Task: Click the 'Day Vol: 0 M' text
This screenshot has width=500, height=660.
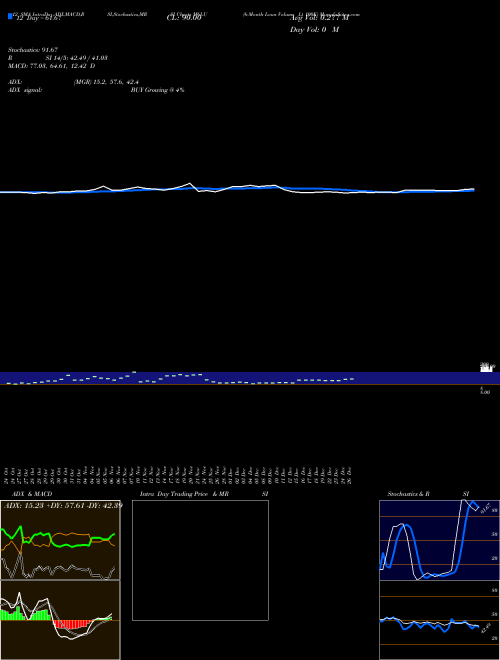Action: coord(314,30)
